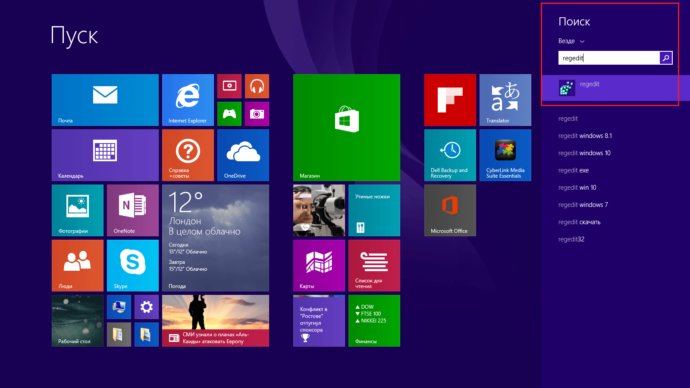The width and height of the screenshot is (690, 388).
Task: Select suggestion "regedit win 10"
Action: pos(577,187)
